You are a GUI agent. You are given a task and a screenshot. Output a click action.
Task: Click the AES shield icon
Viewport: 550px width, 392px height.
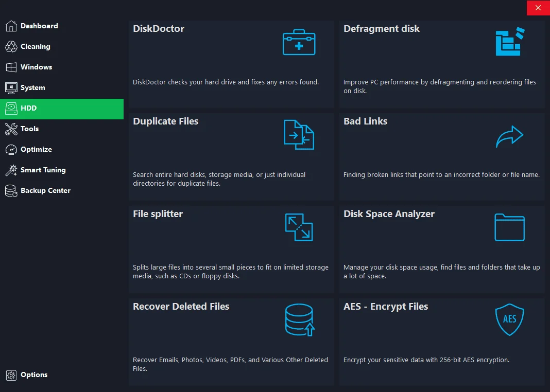point(510,319)
